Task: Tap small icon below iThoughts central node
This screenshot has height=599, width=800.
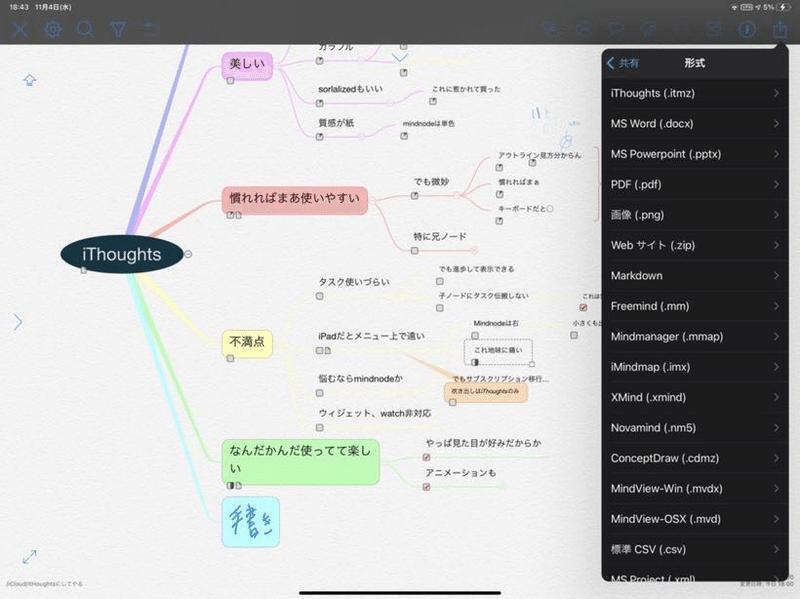Action: pos(84,271)
